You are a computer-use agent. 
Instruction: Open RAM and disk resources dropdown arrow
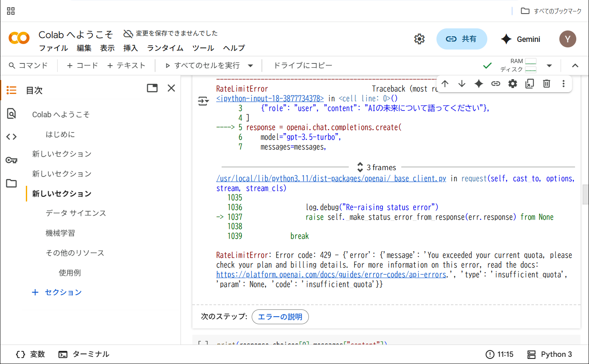pyautogui.click(x=549, y=66)
